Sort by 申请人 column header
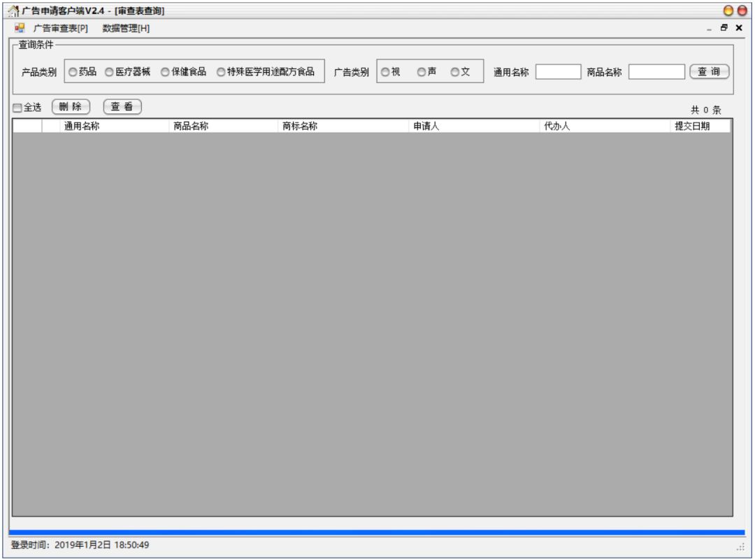 [474, 126]
